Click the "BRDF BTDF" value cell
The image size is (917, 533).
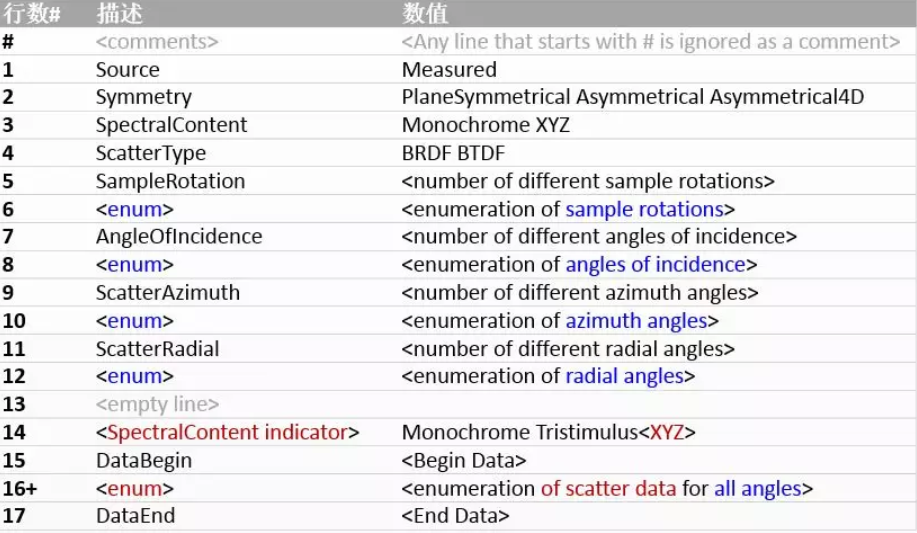453,153
